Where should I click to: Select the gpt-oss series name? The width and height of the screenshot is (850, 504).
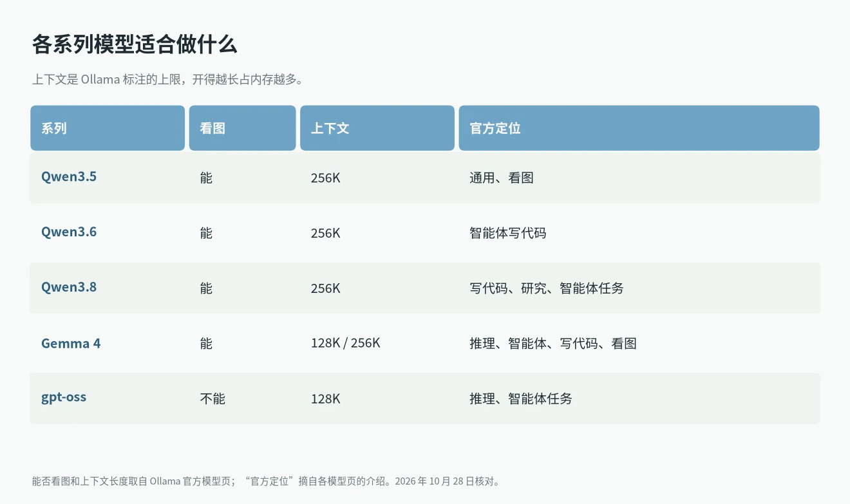[x=64, y=398]
